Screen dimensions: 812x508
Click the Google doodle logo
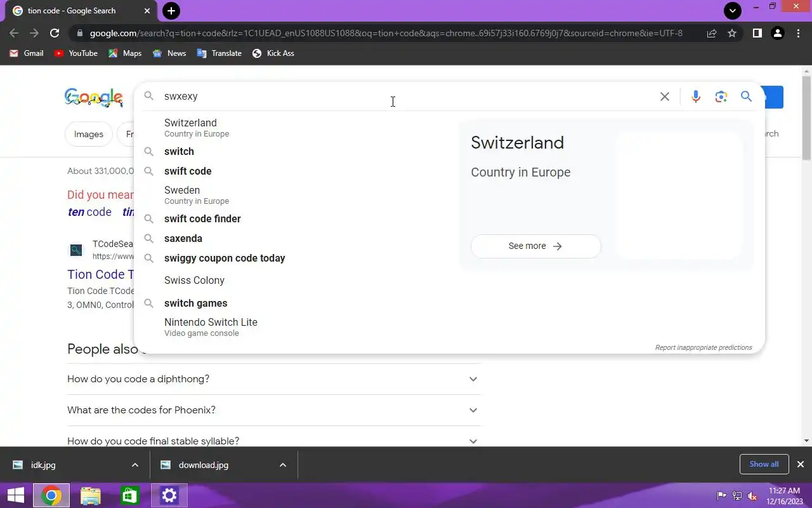[94, 97]
